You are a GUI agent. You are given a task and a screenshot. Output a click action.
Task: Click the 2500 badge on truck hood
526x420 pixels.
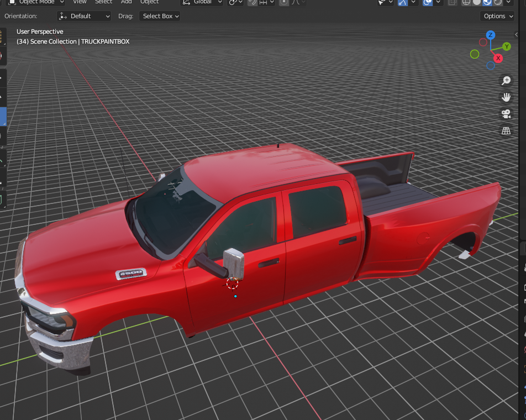pos(131,274)
